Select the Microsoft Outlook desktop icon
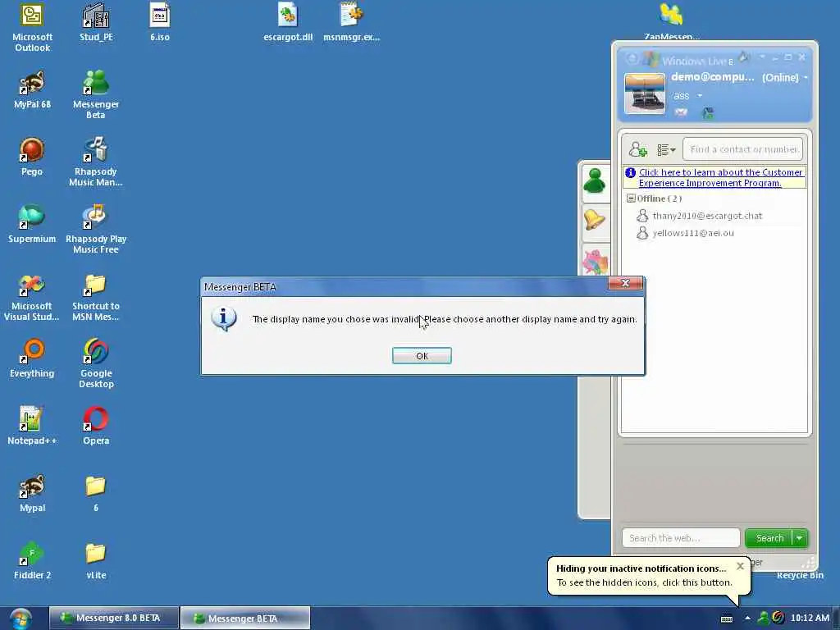The image size is (840, 630). 32,27
